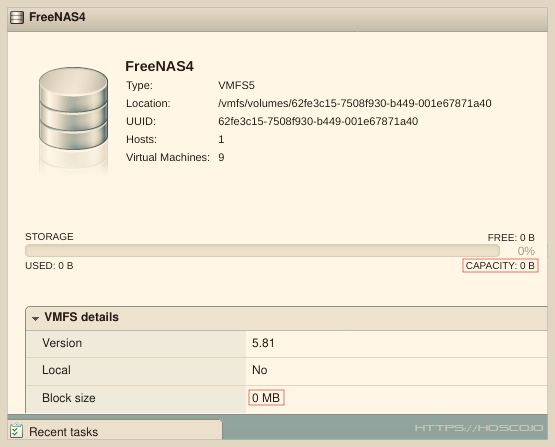Click the UUID value 62fe3c15-7508f930-b449-001e67871a40

(318, 121)
